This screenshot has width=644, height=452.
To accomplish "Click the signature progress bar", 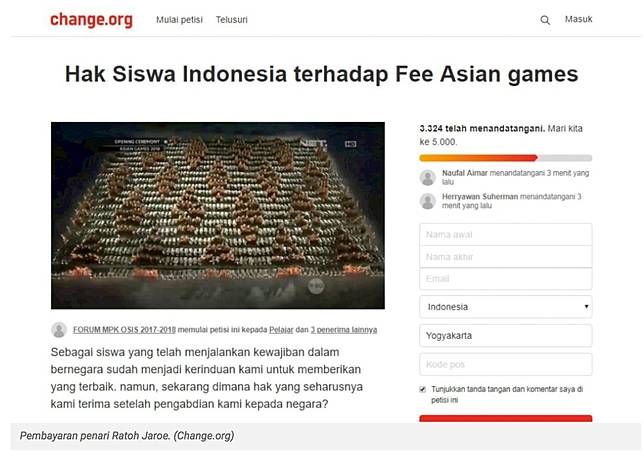I will [x=506, y=158].
